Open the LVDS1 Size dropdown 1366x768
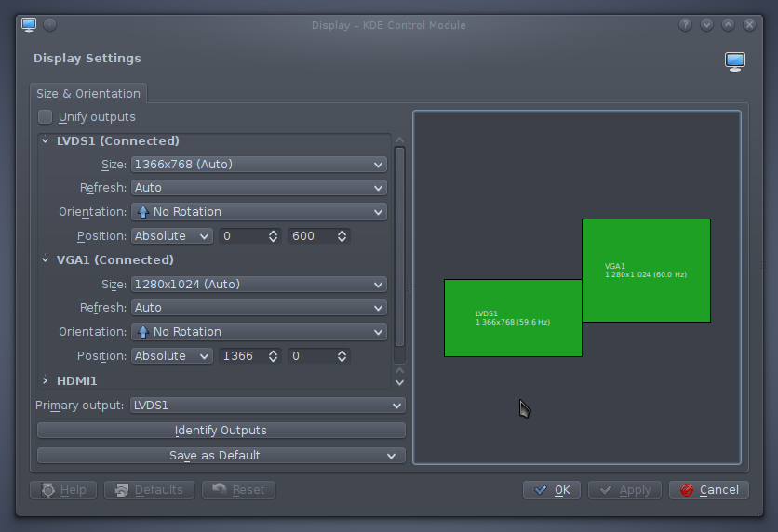778x532 pixels. 259,165
